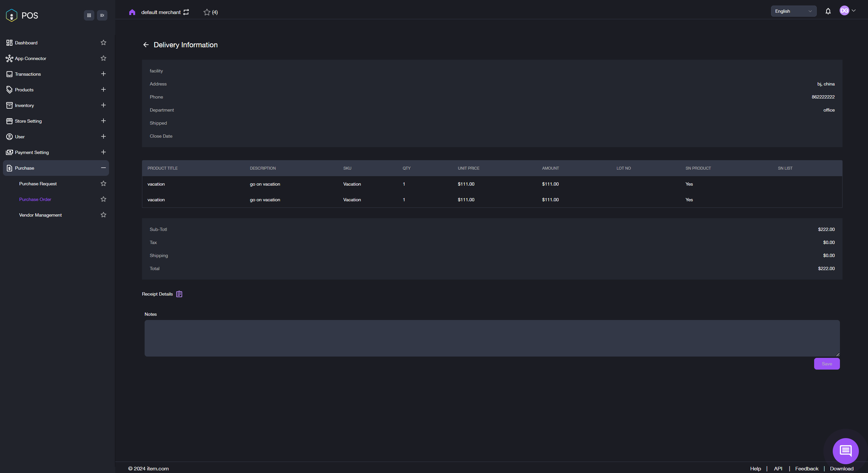Open the Feedback footer link

point(806,469)
